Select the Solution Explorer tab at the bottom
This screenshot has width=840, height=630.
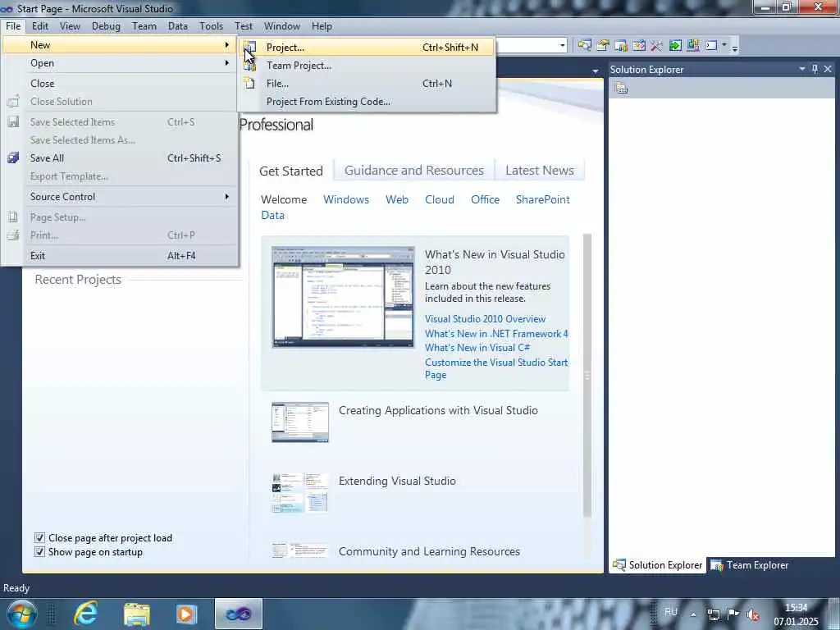[658, 565]
